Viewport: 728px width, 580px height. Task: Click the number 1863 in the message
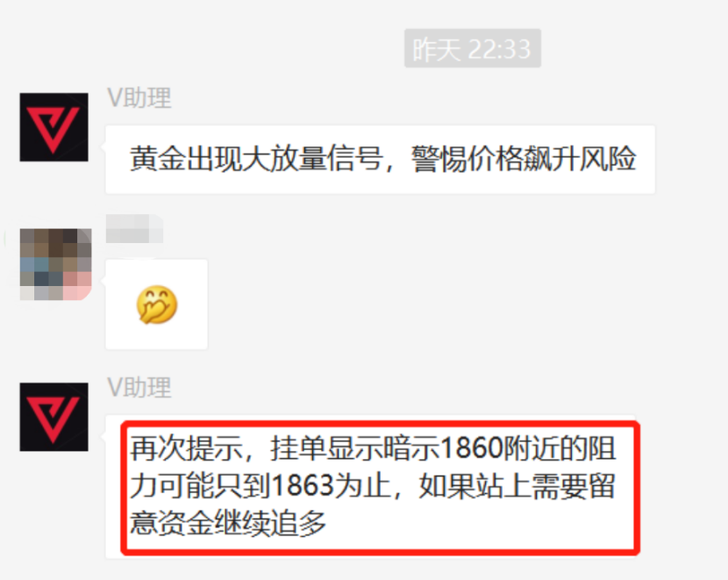point(303,487)
